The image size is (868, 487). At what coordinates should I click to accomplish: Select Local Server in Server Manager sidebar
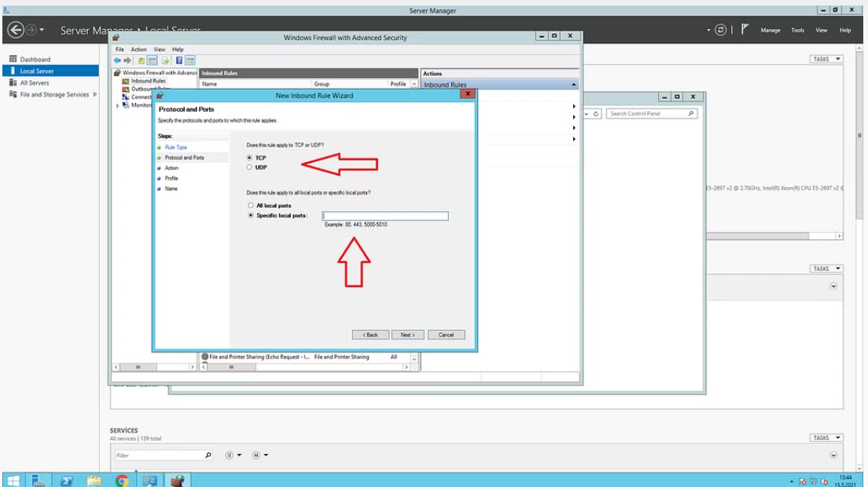(x=51, y=71)
